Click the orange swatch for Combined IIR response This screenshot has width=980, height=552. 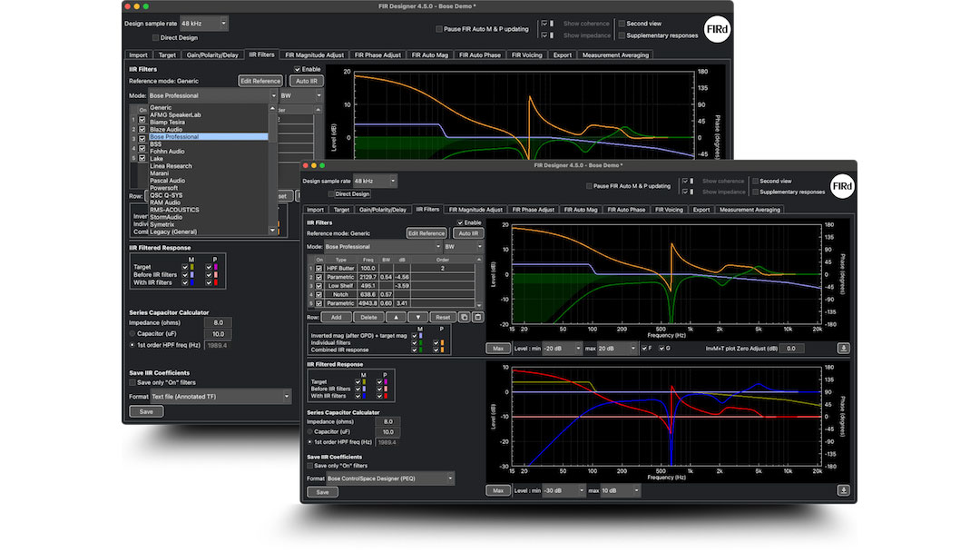[443, 350]
